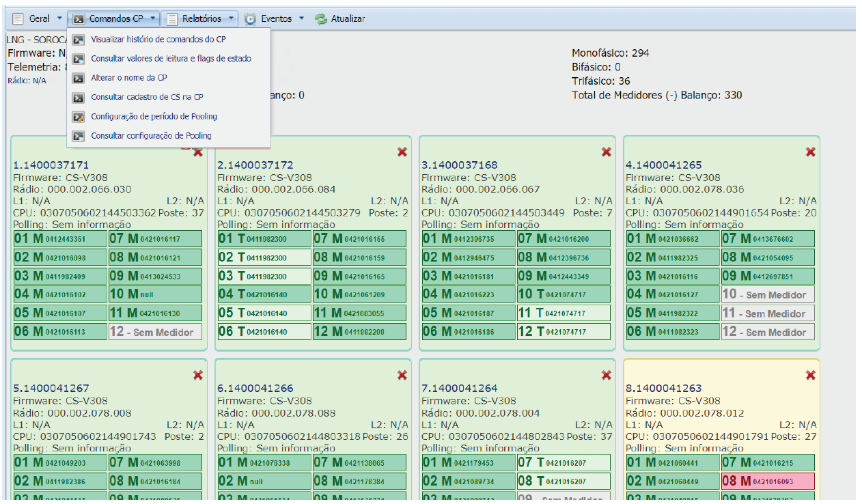The image size is (862, 504).
Task: Click the red X on card 2.1400037172
Action: click(x=402, y=152)
